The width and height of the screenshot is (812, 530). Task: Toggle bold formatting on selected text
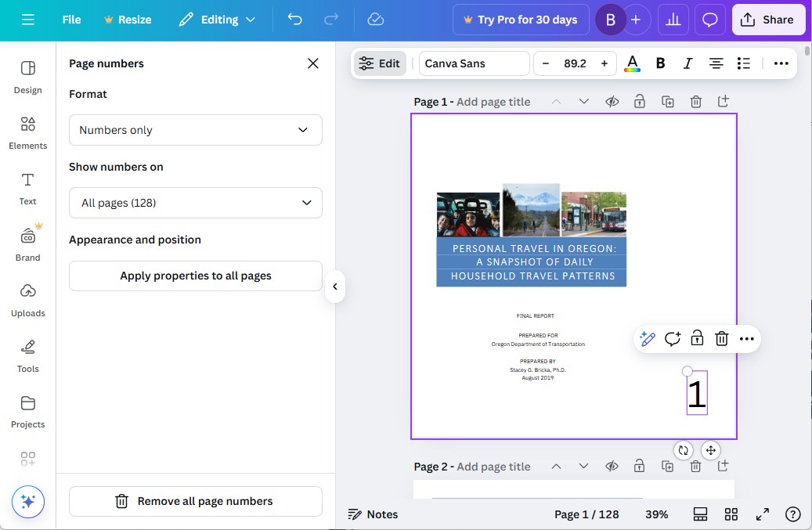coord(660,63)
